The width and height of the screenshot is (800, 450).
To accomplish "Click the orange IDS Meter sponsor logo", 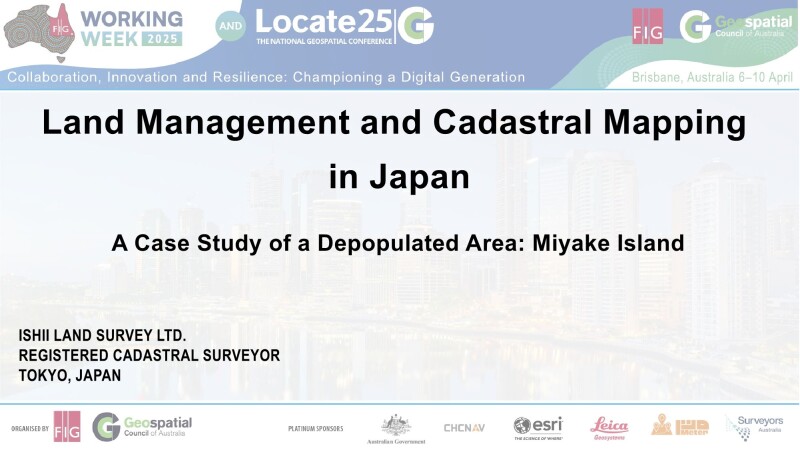I will (680, 426).
